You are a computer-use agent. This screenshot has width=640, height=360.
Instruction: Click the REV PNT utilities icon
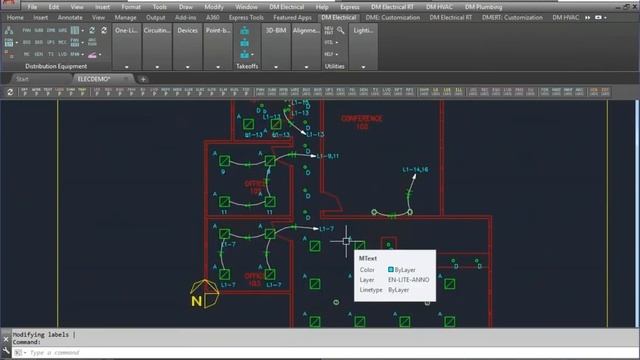[329, 31]
